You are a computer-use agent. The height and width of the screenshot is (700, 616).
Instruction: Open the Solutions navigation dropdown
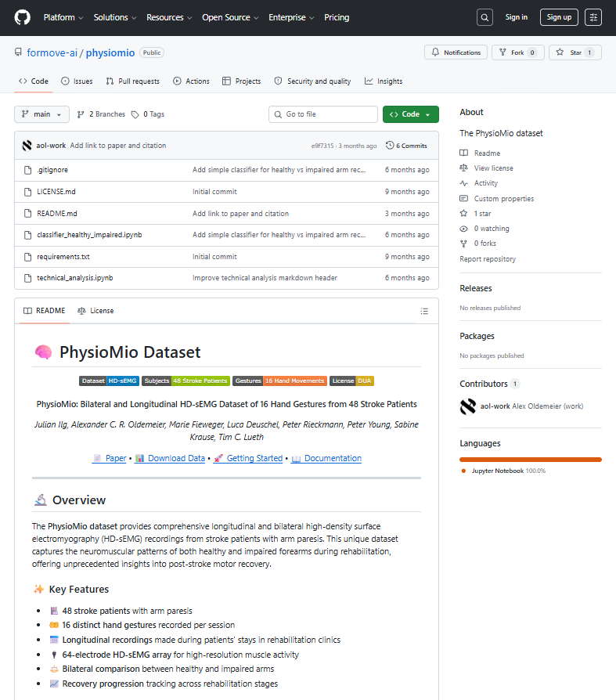[115, 17]
